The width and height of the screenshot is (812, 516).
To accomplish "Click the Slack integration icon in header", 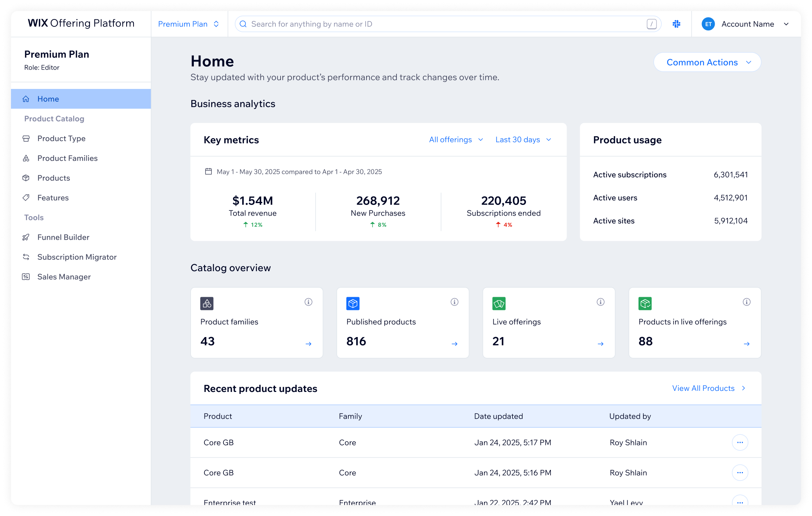I will click(677, 24).
